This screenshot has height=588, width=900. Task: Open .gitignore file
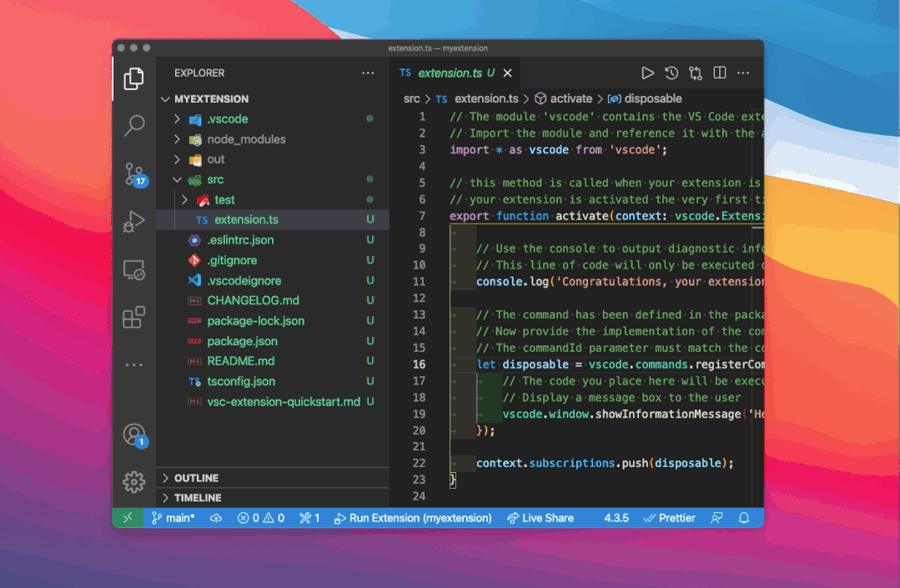pos(273,260)
